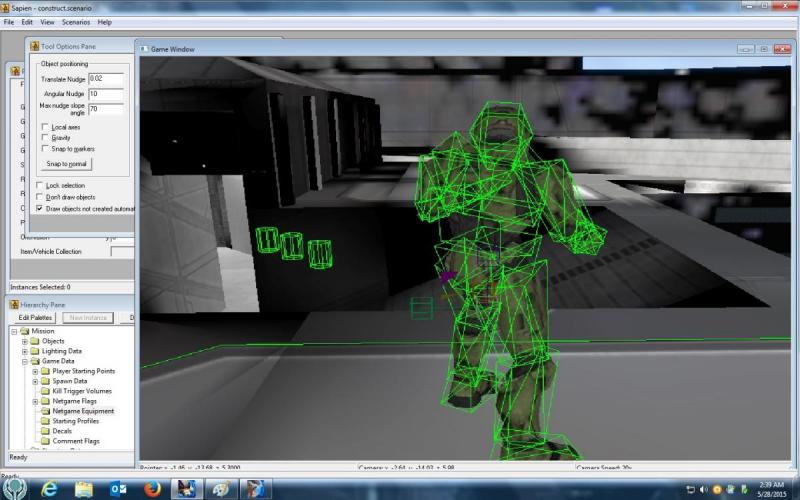Select Netgame Equipment in the hierarchy tree
The width and height of the screenshot is (800, 500).
83,411
